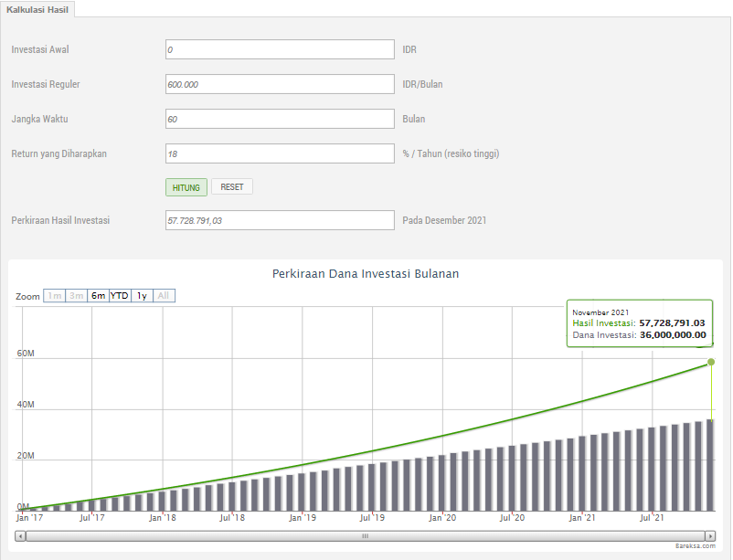Choose the 6m zoom range
The image size is (733, 560).
point(98,296)
